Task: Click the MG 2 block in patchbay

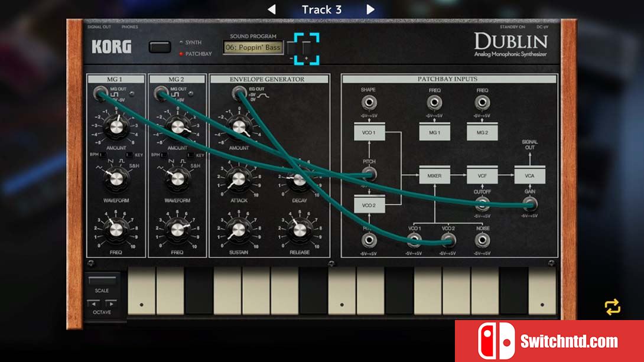Action: [x=482, y=132]
